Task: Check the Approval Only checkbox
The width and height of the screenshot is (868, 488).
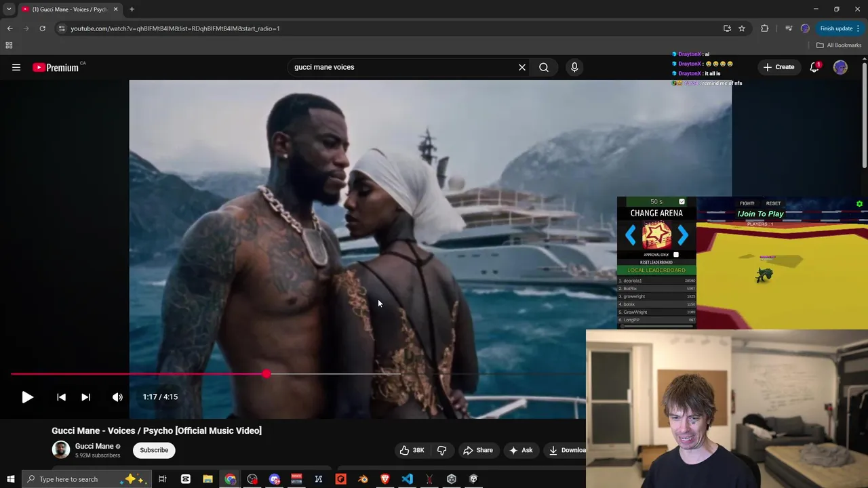Action: [x=676, y=255]
